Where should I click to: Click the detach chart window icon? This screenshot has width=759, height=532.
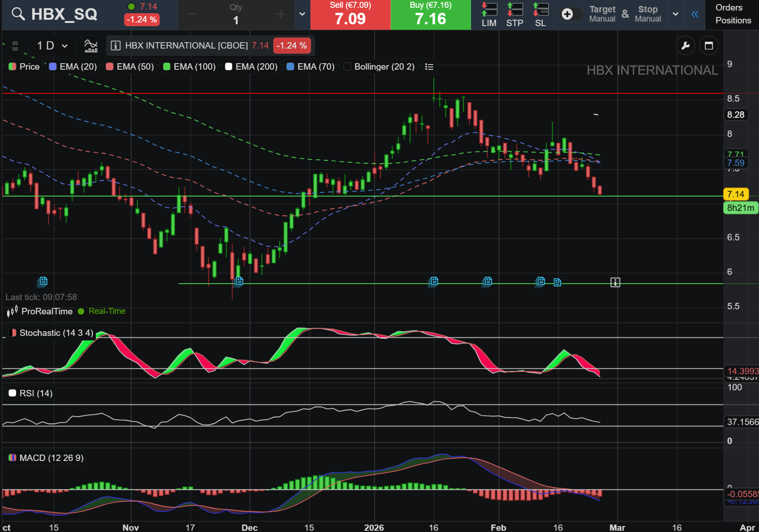[x=709, y=45]
